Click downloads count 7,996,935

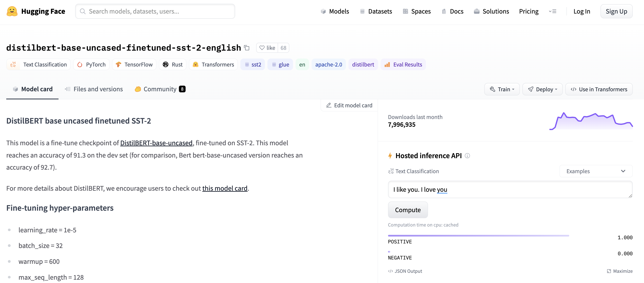coord(402,125)
